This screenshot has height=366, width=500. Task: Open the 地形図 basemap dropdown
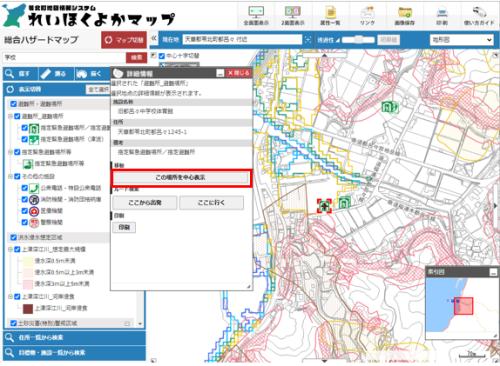(x=461, y=40)
